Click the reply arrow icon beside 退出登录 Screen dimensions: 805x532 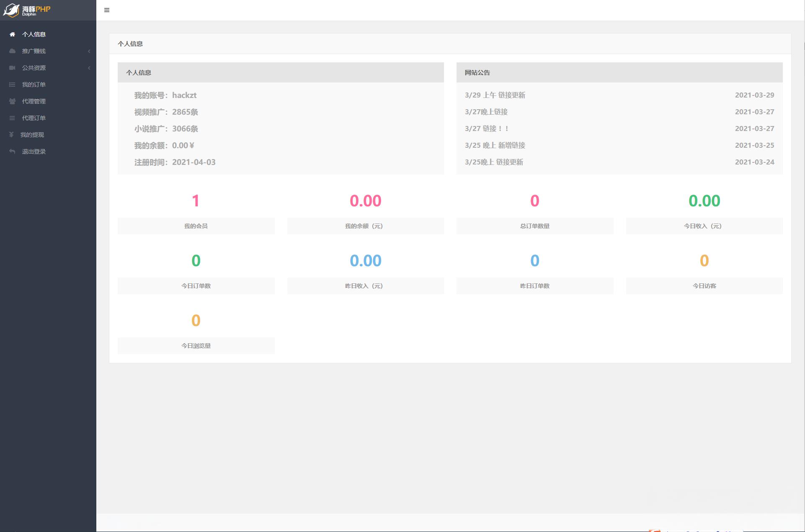[x=12, y=152]
